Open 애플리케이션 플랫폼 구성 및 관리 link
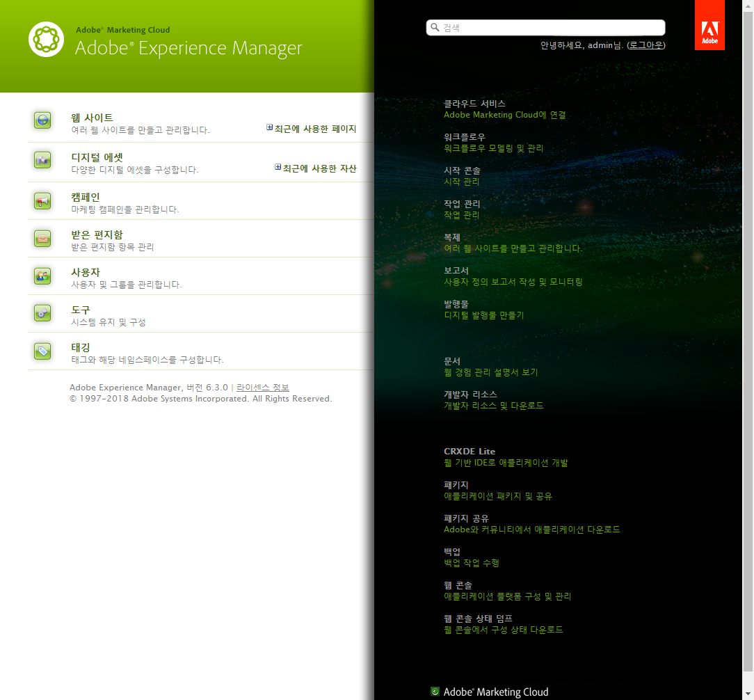The height and width of the screenshot is (700, 754). [507, 596]
